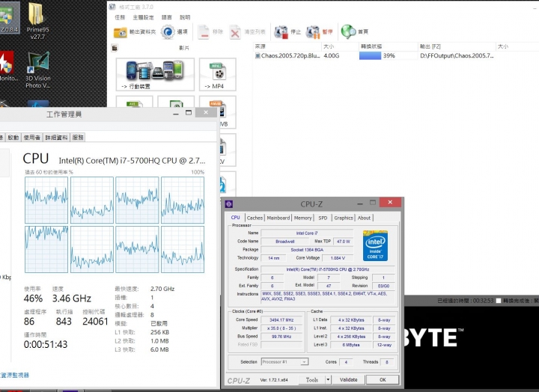Open the Help menu in Format Factory
This screenshot has width=539, height=392.
(x=185, y=17)
